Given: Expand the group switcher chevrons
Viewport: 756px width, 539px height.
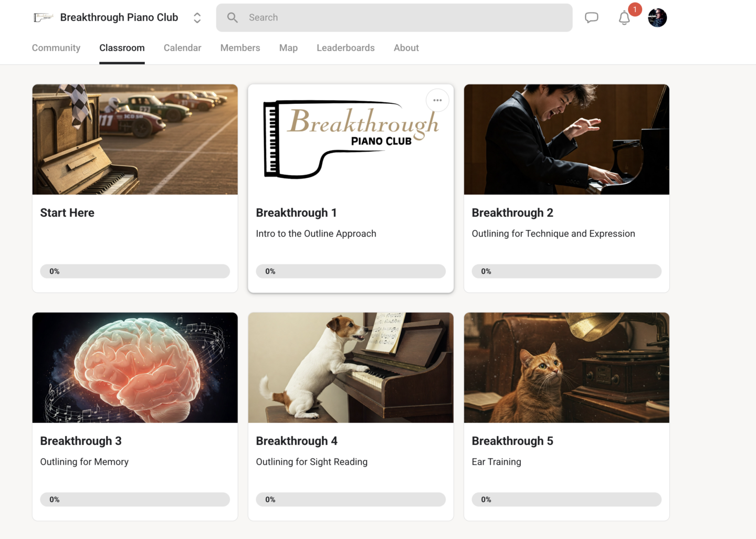Looking at the screenshot, I should point(197,18).
